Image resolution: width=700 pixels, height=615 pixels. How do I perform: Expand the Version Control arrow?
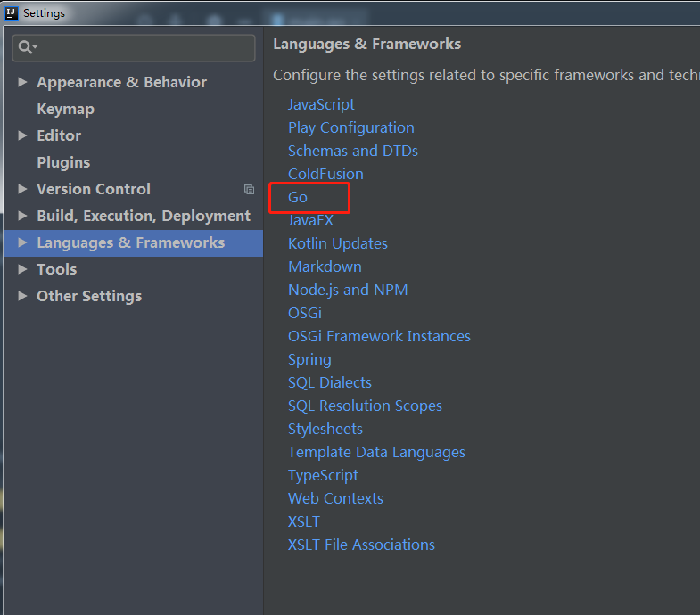[x=22, y=189]
